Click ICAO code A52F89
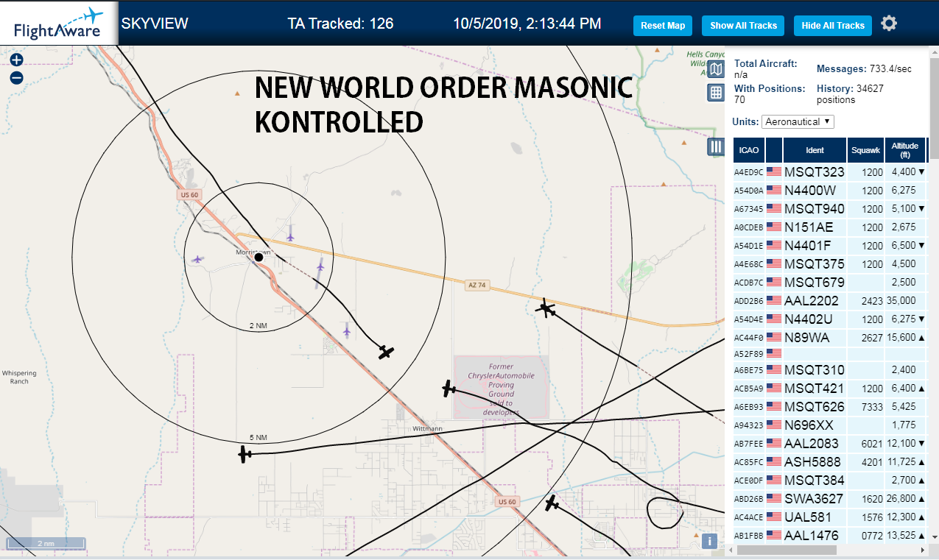This screenshot has height=560, width=939. 748,354
